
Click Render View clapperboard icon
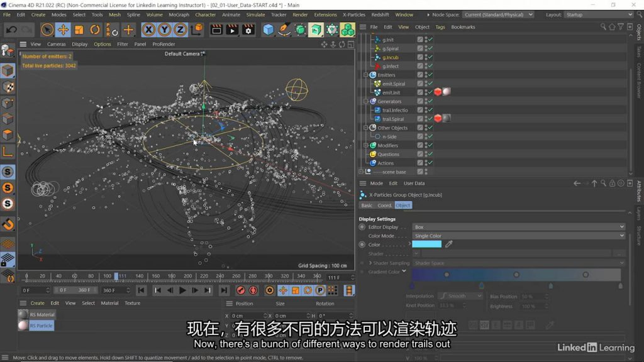coord(216,30)
